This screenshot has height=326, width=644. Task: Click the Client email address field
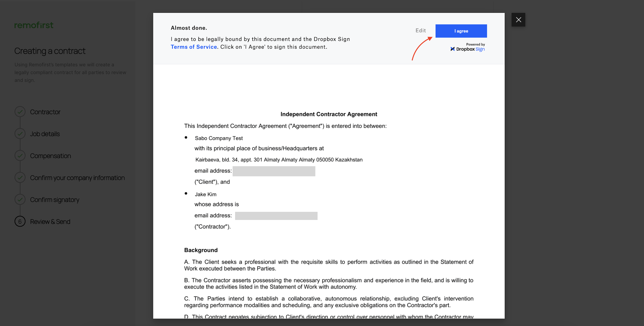pos(274,171)
